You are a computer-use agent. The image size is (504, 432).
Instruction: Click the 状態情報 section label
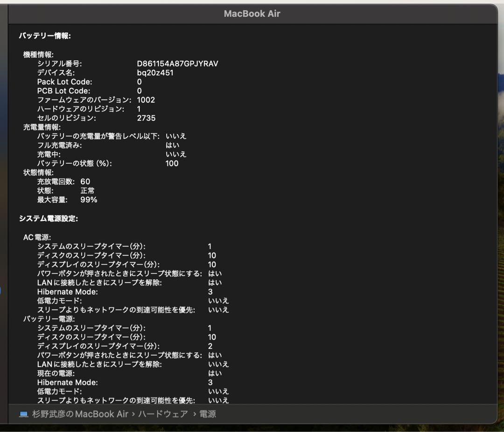pyautogui.click(x=38, y=172)
